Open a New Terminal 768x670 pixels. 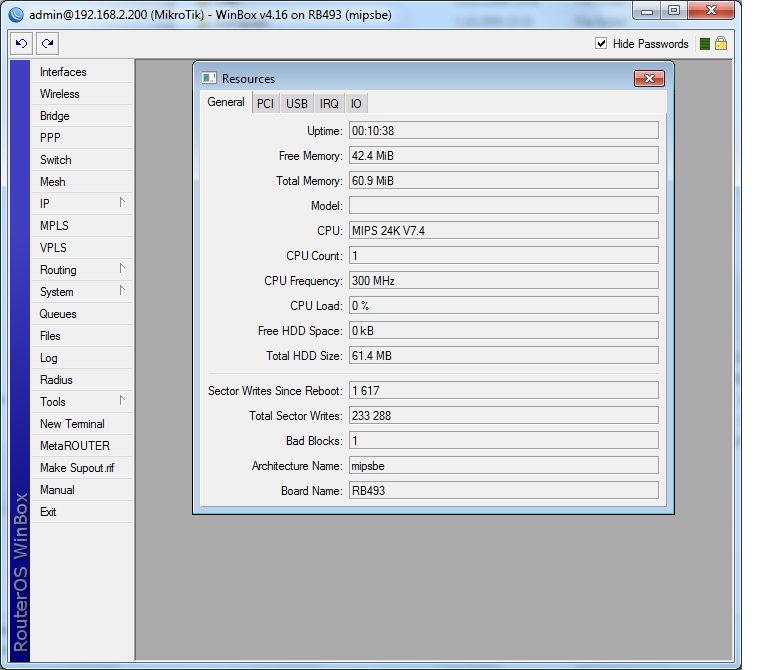[x=82, y=424]
